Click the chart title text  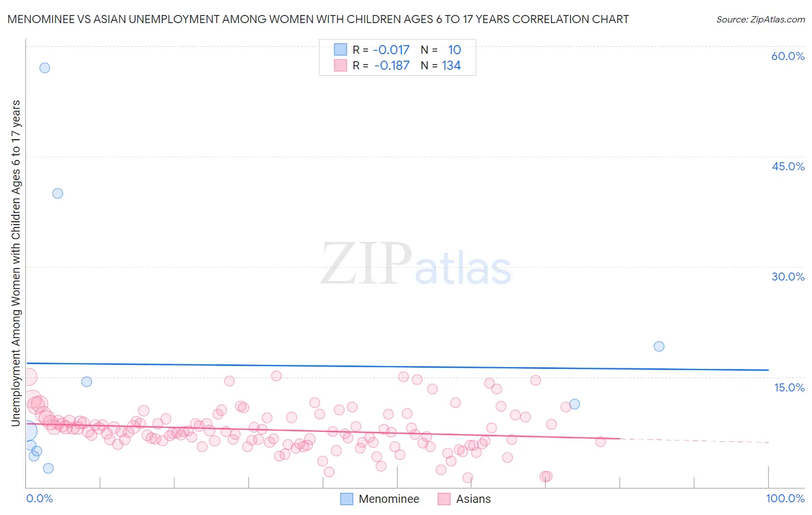318,19
